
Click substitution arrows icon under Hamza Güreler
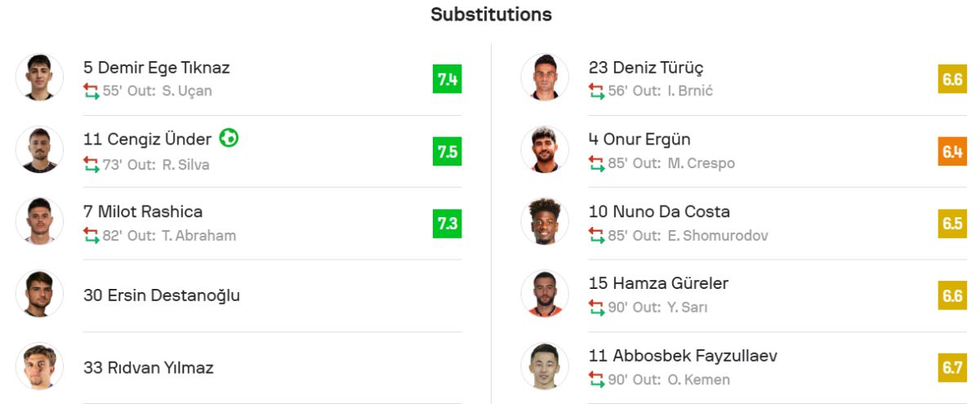596,308
